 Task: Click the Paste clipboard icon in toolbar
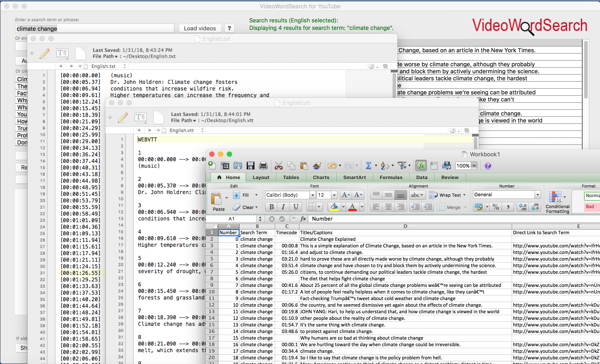pos(304,166)
